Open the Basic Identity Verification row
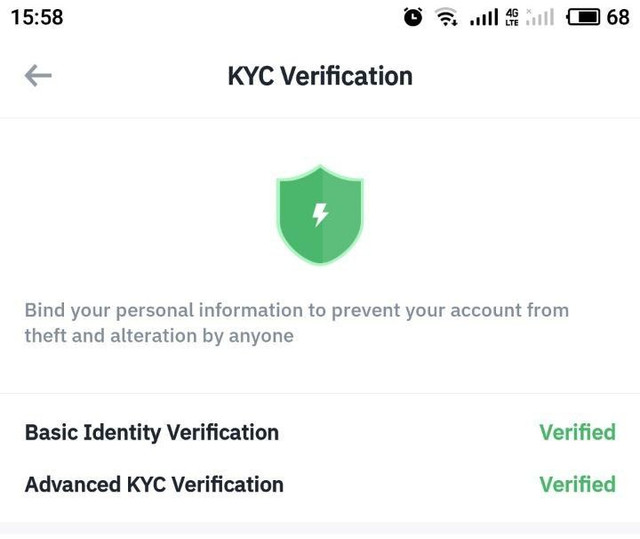The width and height of the screenshot is (640, 539). (152, 432)
